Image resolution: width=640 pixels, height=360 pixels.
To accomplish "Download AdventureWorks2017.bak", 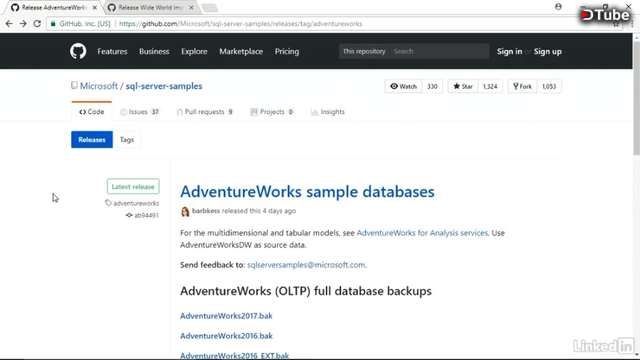I will pos(226,316).
